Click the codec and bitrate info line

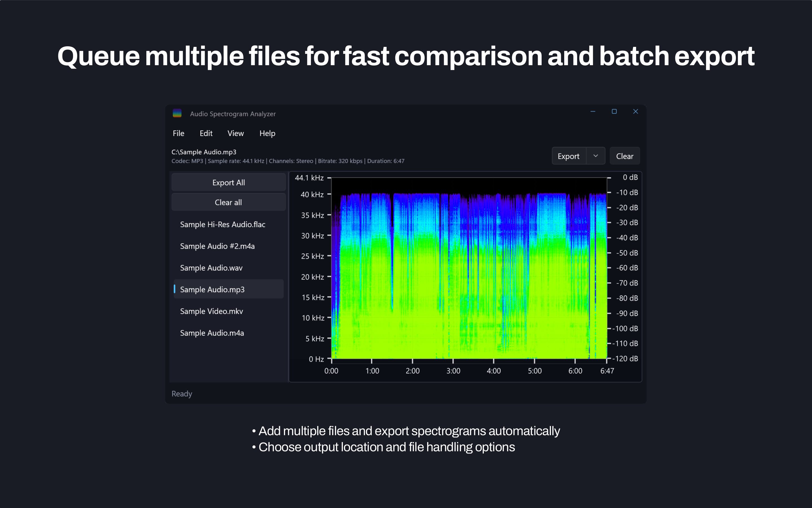coord(288,161)
